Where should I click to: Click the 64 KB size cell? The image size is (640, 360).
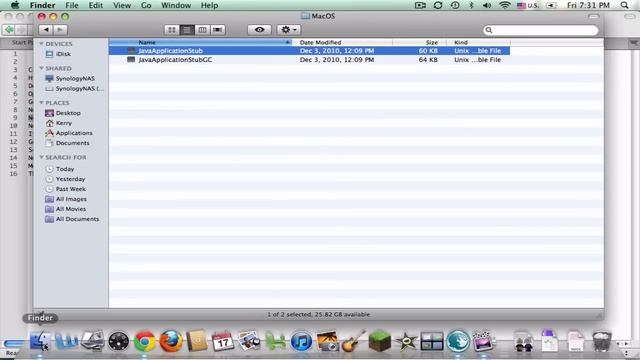pyautogui.click(x=428, y=60)
